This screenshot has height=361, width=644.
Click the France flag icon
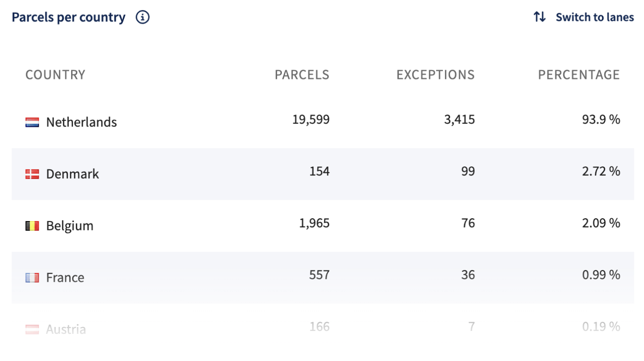click(x=32, y=278)
